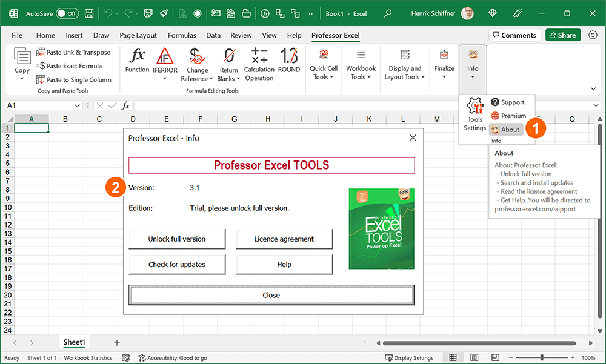Click the Help button in dialog
Image resolution: width=606 pixels, height=364 pixels.
(284, 265)
